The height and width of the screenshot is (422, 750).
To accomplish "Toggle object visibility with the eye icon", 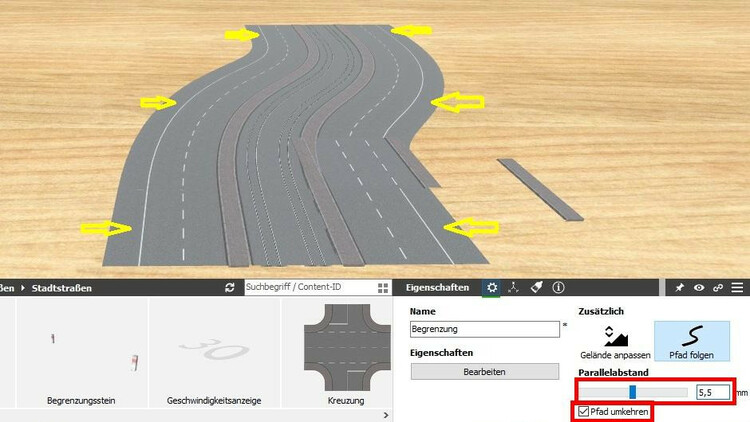I will point(699,288).
